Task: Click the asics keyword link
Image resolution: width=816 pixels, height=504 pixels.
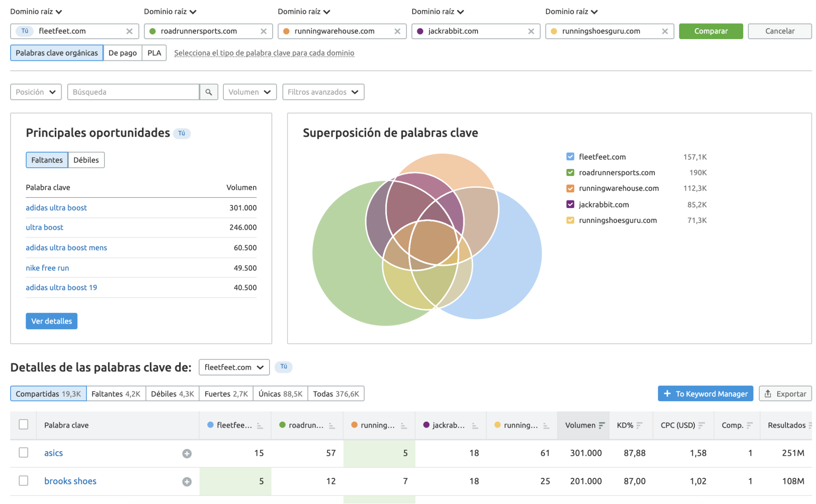Action: 53,453
